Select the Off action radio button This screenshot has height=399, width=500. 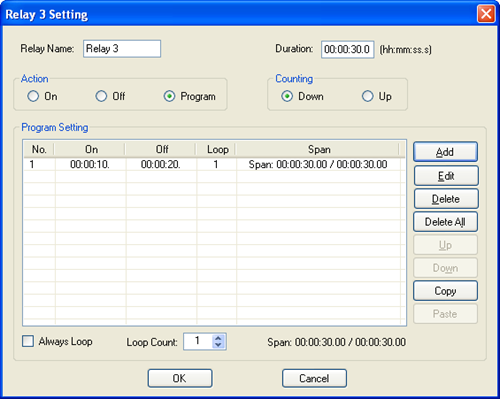click(101, 96)
